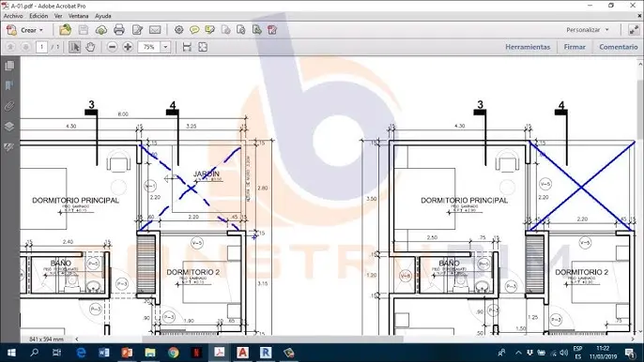Open the Ver menu
The height and width of the screenshot is (362, 644).
point(58,16)
